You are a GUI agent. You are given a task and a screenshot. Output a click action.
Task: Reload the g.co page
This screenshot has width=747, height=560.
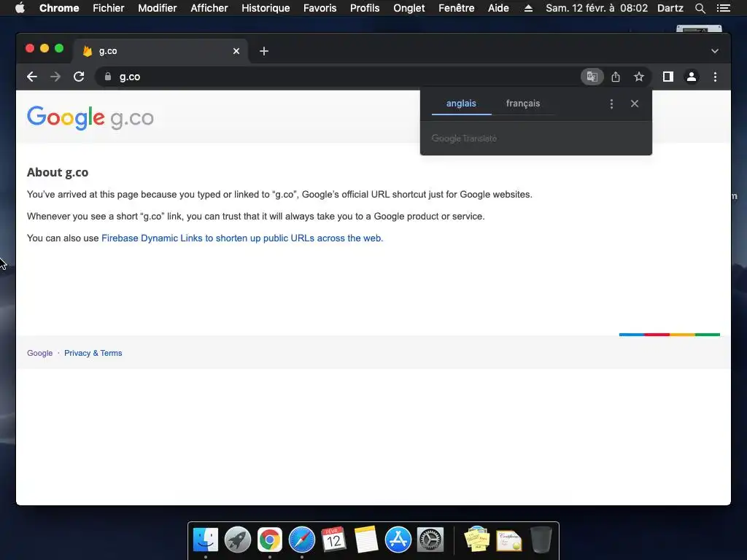point(79,77)
